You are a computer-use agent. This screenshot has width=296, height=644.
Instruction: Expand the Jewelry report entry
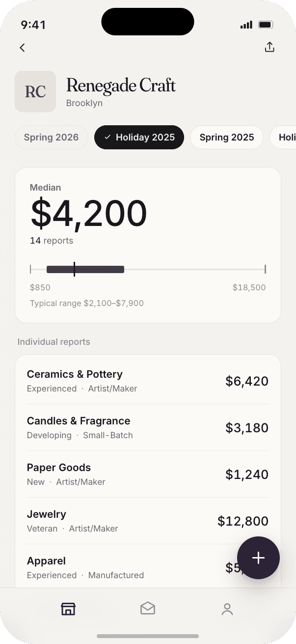(x=148, y=521)
